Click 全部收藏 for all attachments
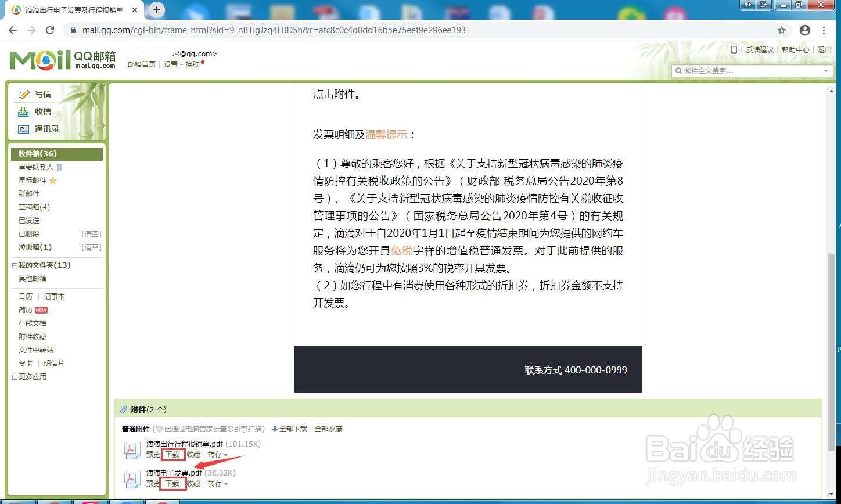841x504 pixels. [x=328, y=429]
